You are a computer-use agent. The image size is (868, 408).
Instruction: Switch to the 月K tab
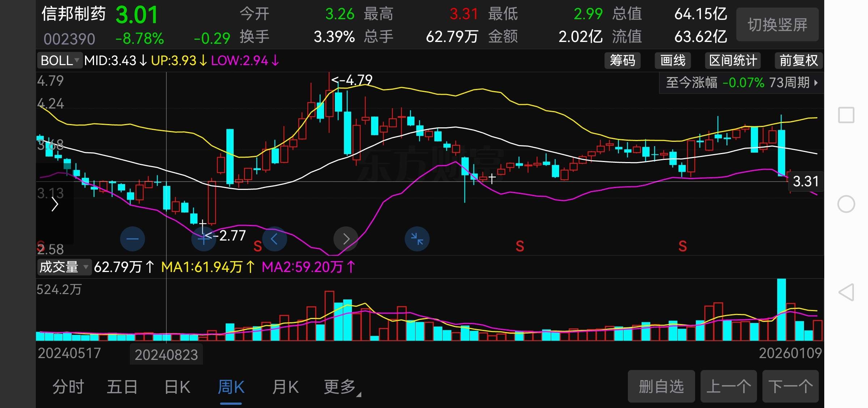285,387
